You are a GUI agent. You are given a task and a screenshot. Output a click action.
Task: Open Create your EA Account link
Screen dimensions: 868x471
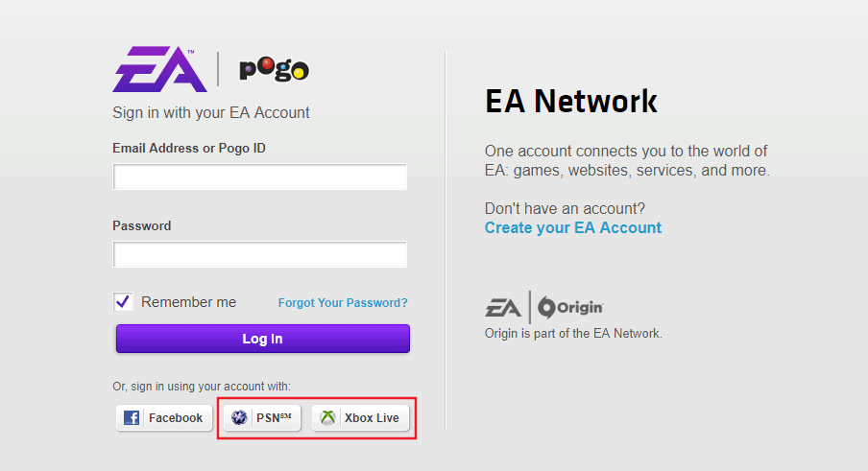573,227
